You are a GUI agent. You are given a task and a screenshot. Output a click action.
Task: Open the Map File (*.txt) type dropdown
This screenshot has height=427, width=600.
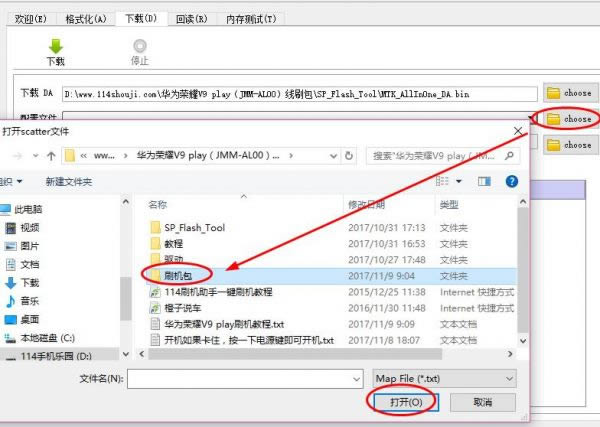click(x=444, y=379)
